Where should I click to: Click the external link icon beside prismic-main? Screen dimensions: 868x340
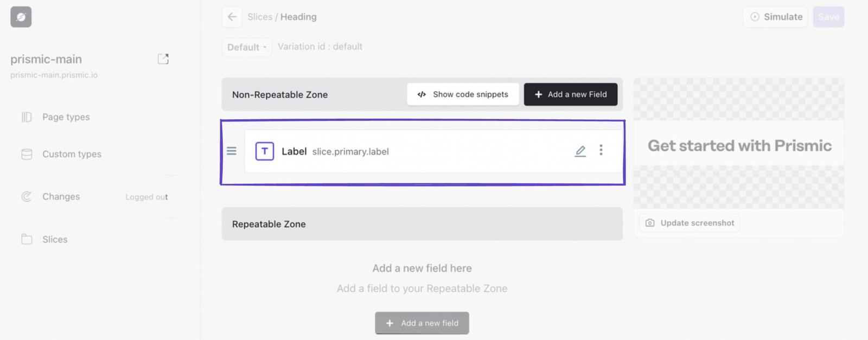click(163, 59)
